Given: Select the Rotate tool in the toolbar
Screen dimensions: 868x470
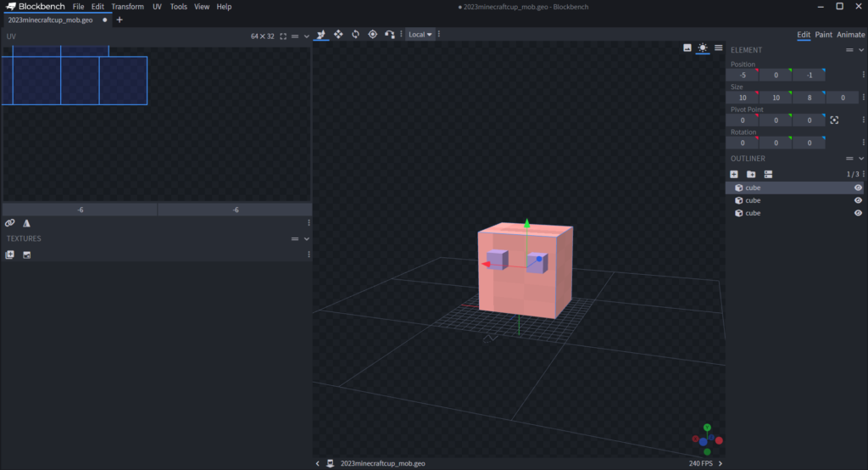Looking at the screenshot, I should point(355,34).
